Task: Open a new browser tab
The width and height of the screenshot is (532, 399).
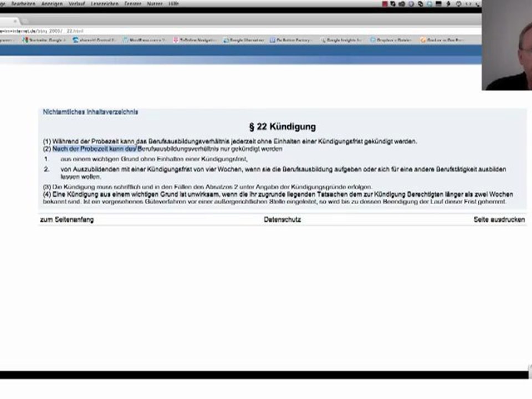Action: click(25, 21)
